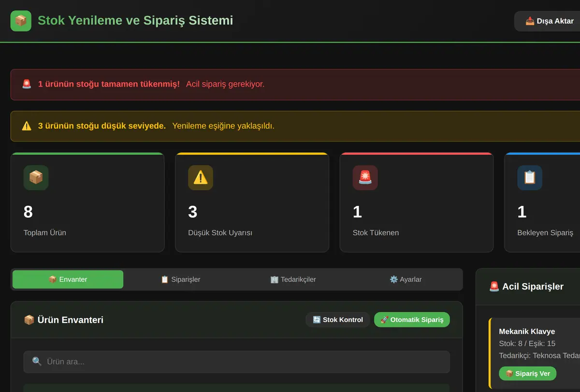Click the 'Acil sipariş gerekiyor.' text
This screenshot has width=580, height=392.
coord(225,84)
